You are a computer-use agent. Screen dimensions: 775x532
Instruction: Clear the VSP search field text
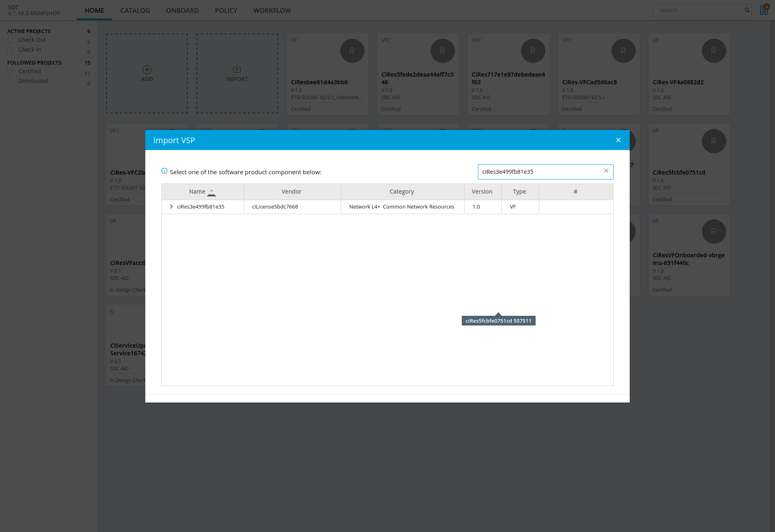tap(606, 171)
